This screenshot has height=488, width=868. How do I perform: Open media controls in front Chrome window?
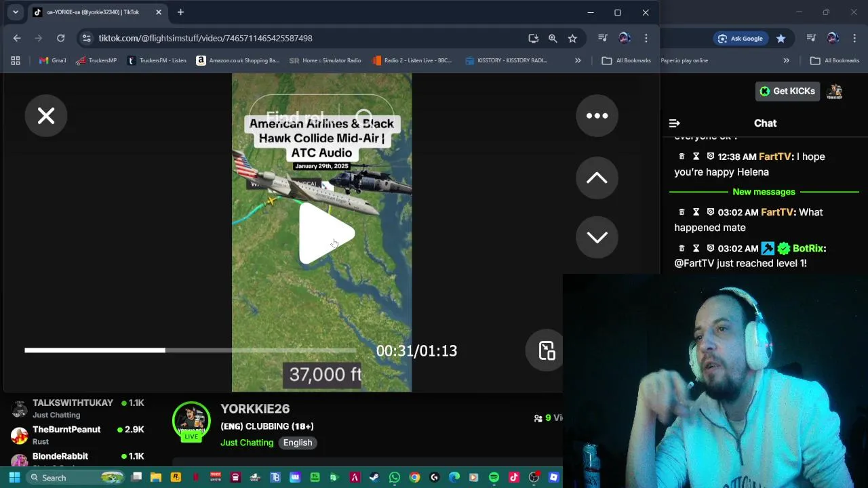click(x=603, y=38)
